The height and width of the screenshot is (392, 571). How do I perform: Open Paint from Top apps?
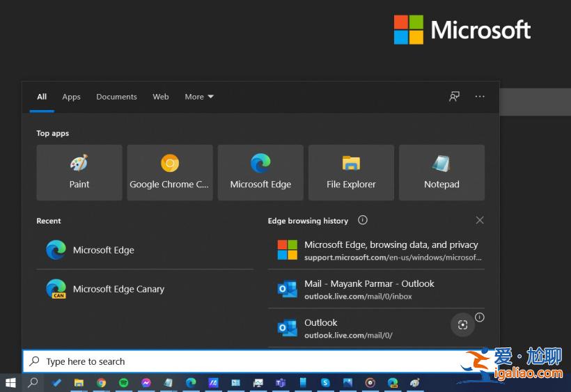click(x=79, y=173)
